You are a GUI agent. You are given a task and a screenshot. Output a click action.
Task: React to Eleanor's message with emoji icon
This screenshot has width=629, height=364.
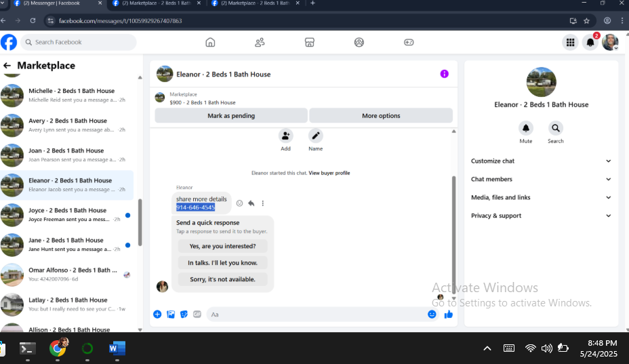239,203
